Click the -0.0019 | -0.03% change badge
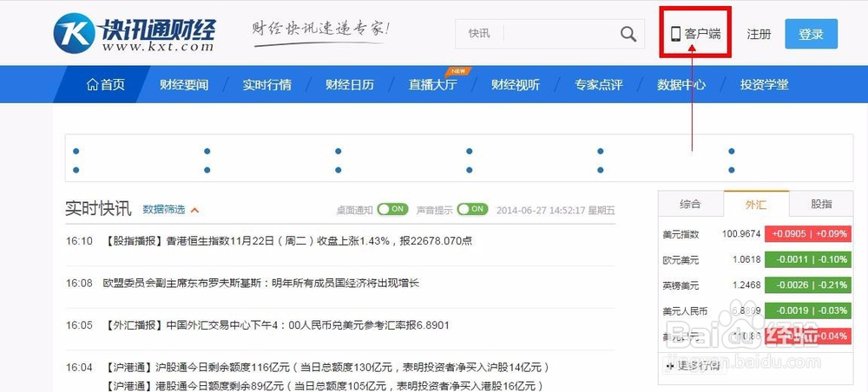 coord(808,310)
